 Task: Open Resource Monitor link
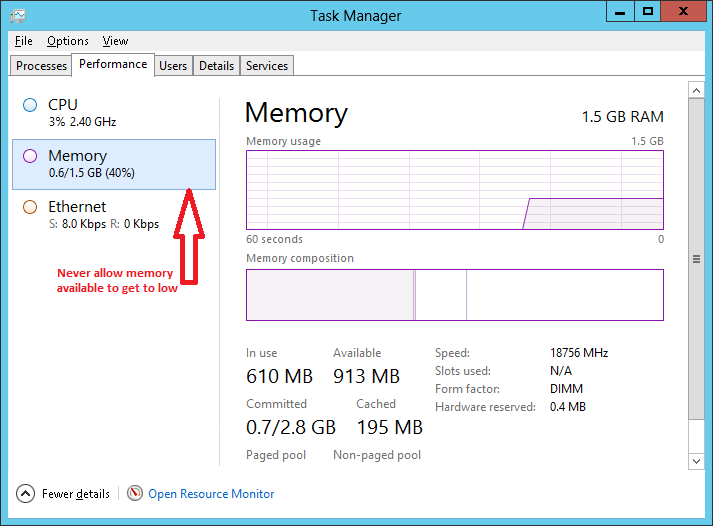pyautogui.click(x=211, y=494)
